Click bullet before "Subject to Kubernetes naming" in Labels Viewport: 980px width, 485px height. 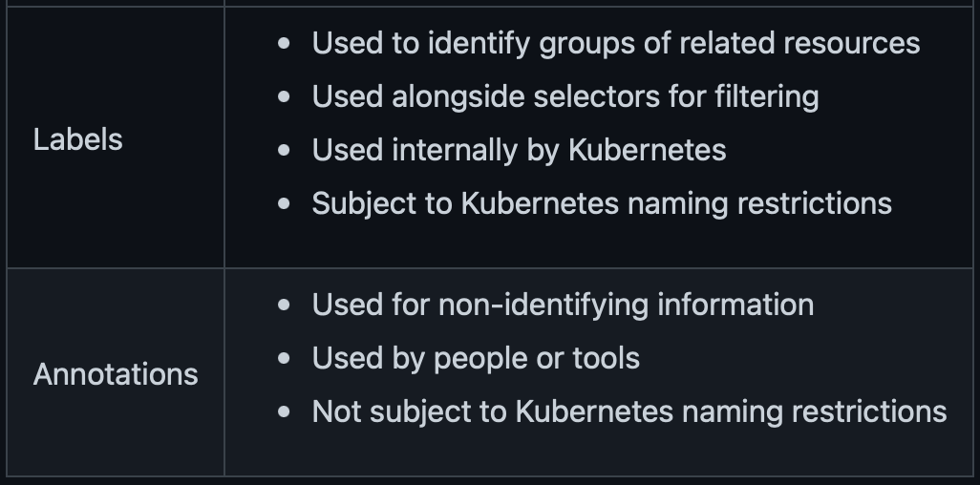(284, 203)
